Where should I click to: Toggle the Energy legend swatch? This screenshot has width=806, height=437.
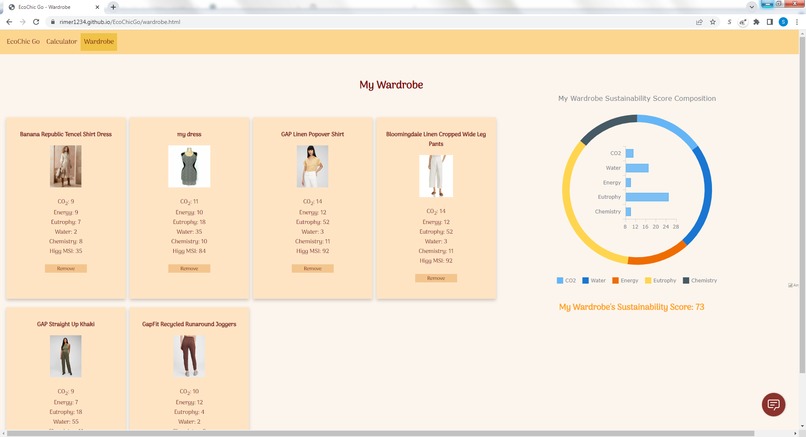[615, 281]
